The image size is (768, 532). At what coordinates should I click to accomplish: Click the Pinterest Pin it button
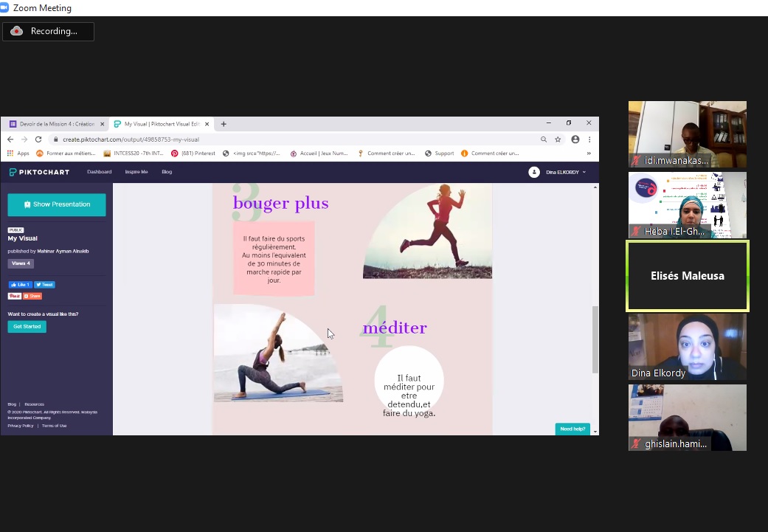(14, 296)
